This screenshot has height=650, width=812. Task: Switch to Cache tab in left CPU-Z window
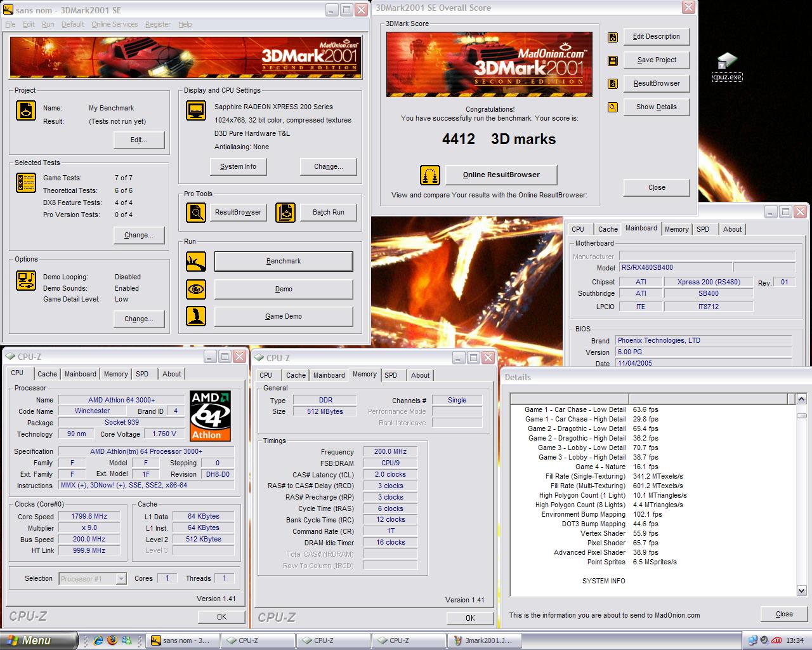[x=47, y=374]
